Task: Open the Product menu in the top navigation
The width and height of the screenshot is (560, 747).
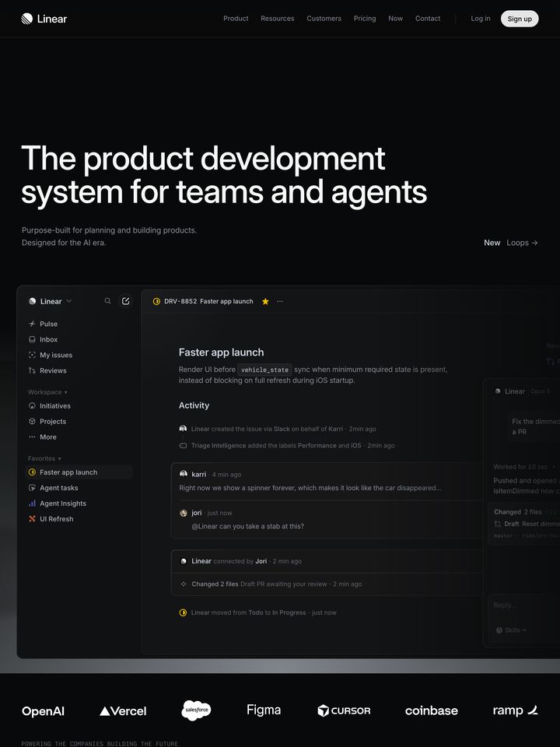Action: tap(236, 19)
